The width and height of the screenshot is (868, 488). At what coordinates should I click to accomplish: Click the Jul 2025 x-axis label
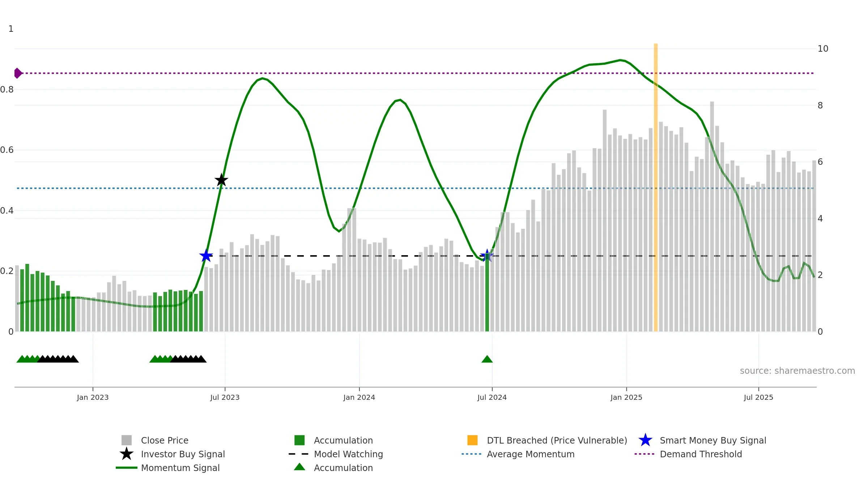[758, 398]
